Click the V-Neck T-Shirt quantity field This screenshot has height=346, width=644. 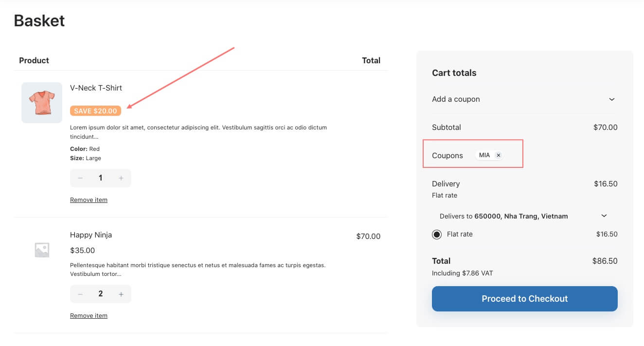coord(101,178)
